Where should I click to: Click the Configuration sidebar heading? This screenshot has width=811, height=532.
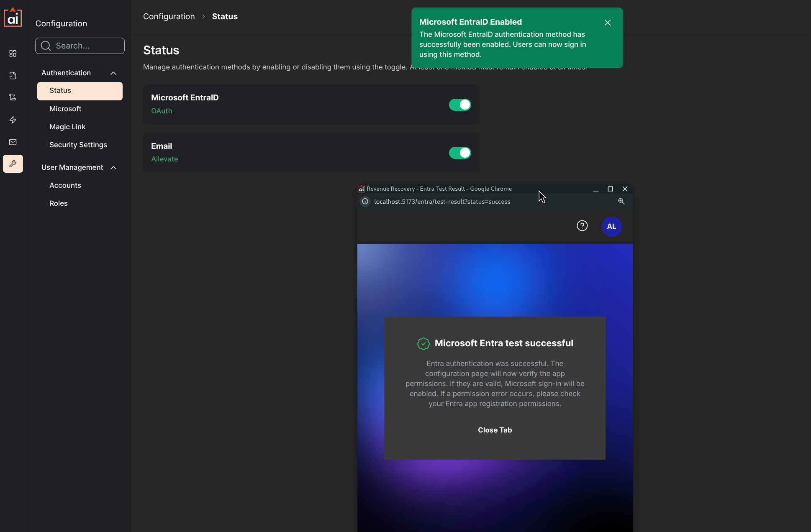point(61,23)
